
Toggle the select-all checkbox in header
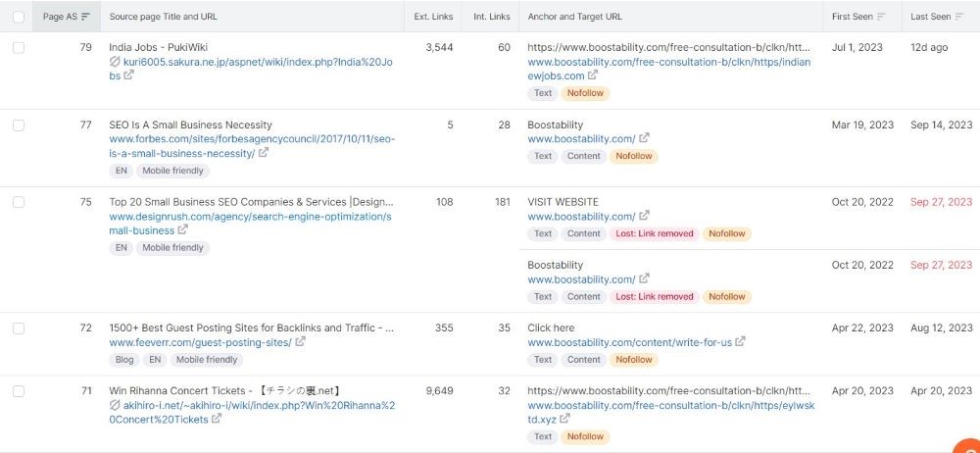(18, 17)
